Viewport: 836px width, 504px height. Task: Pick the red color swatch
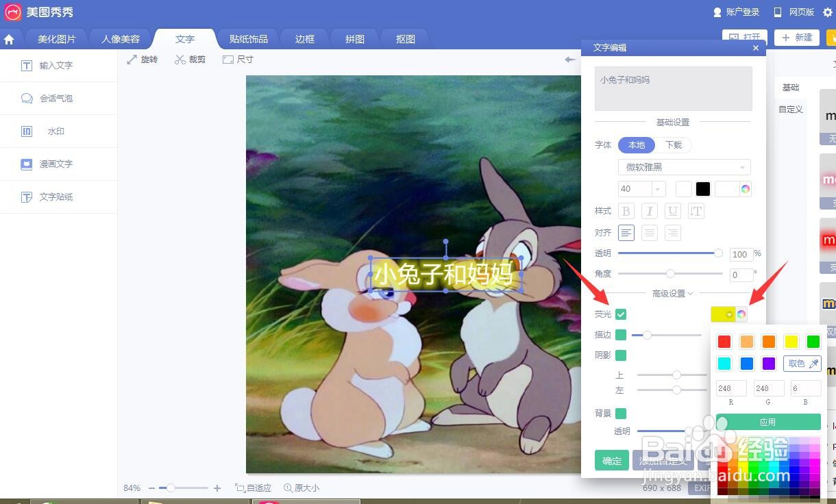click(724, 342)
